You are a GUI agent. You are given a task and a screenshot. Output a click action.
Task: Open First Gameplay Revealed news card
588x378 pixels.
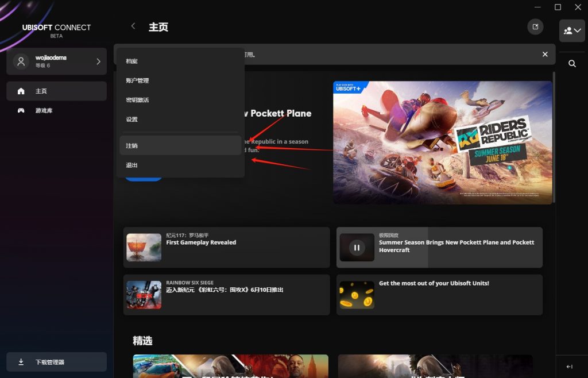(x=226, y=248)
